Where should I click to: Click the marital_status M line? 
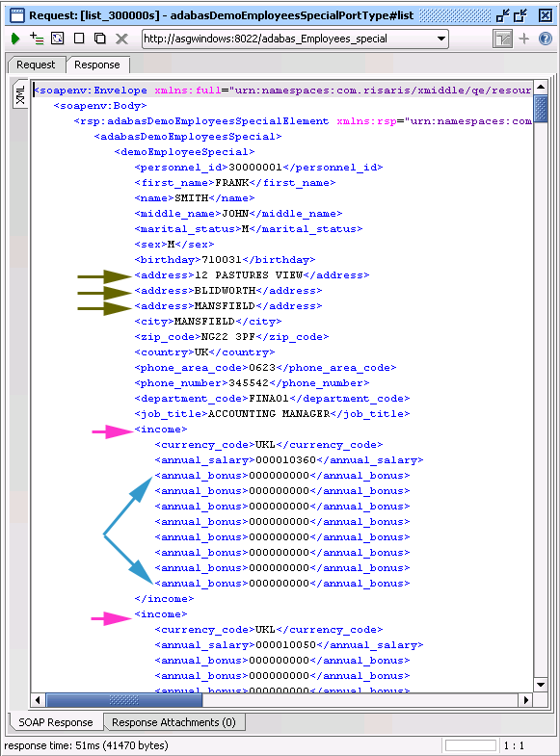(x=249, y=229)
